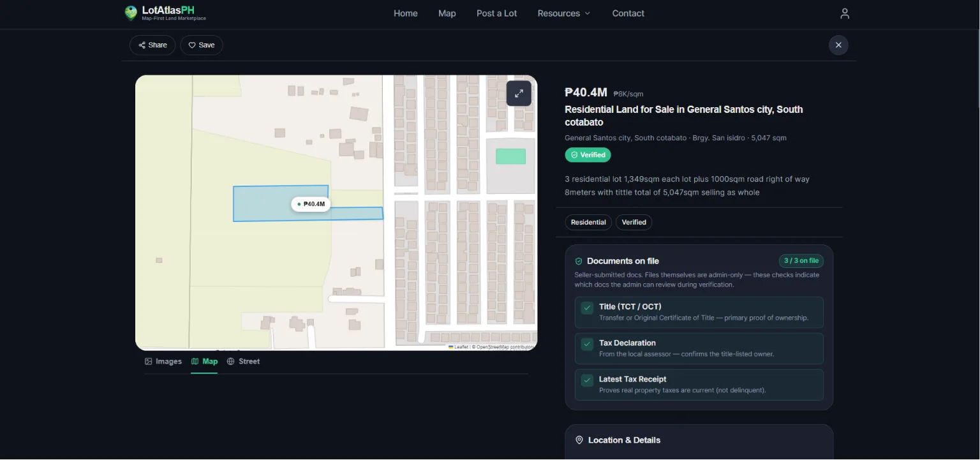Open the user account icon
The image size is (980, 460).
coord(845,13)
